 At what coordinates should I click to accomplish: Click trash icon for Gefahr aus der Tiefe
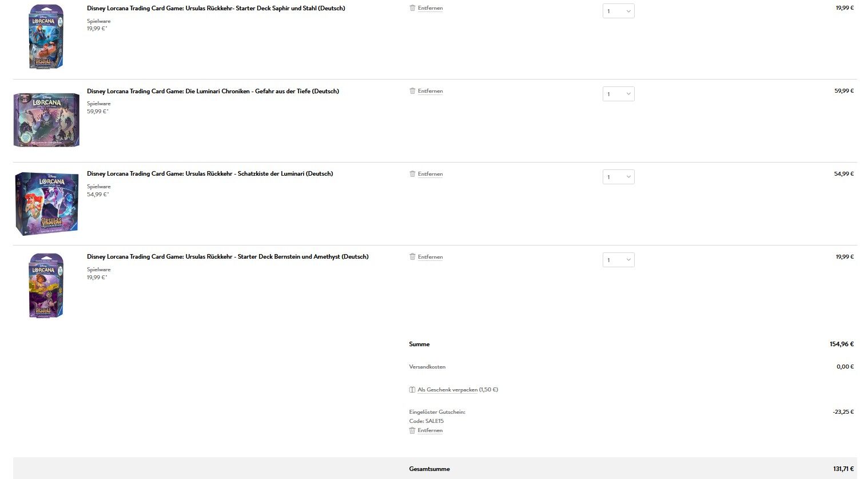(x=412, y=91)
